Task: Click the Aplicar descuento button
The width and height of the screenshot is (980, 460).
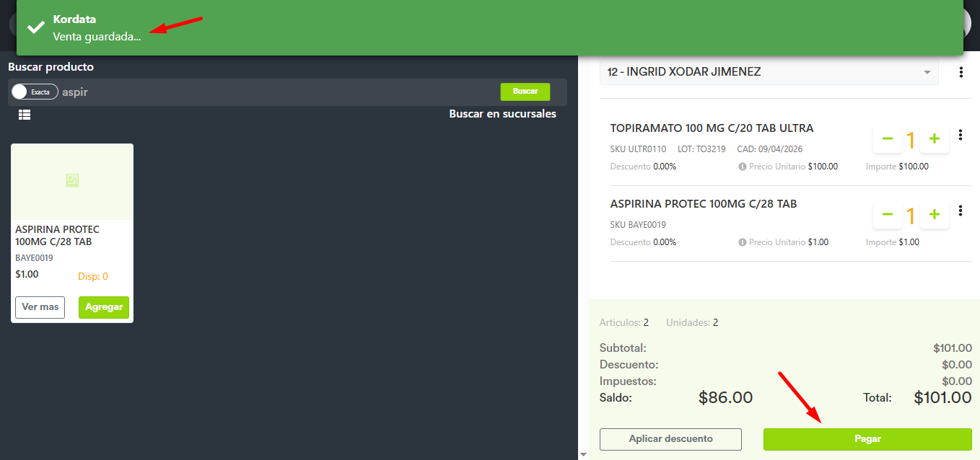Action: (670, 439)
